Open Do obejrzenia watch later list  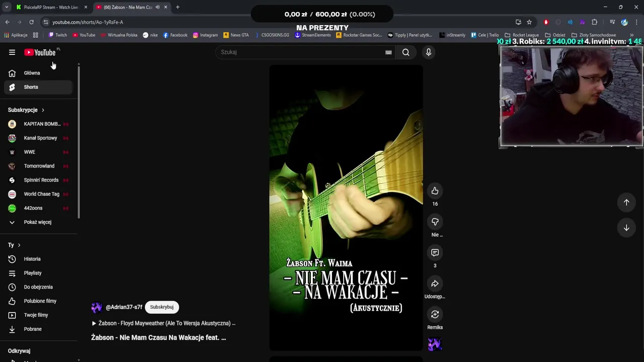click(39, 287)
